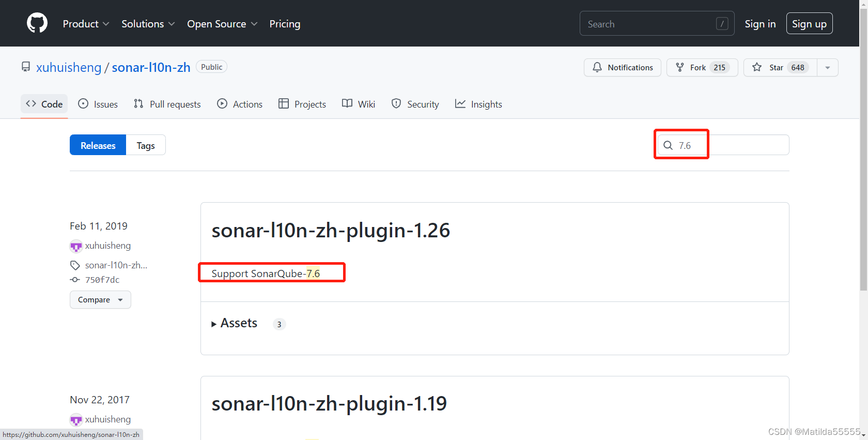Viewport: 868px width, 440px height.
Task: Select the Actions tab
Action: pos(240,104)
